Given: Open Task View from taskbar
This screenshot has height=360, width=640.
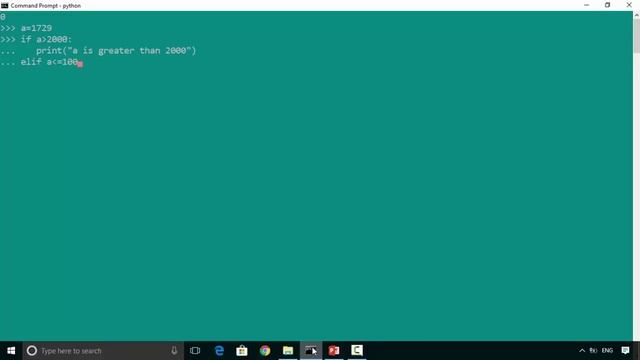Looking at the screenshot, I should click(195, 351).
